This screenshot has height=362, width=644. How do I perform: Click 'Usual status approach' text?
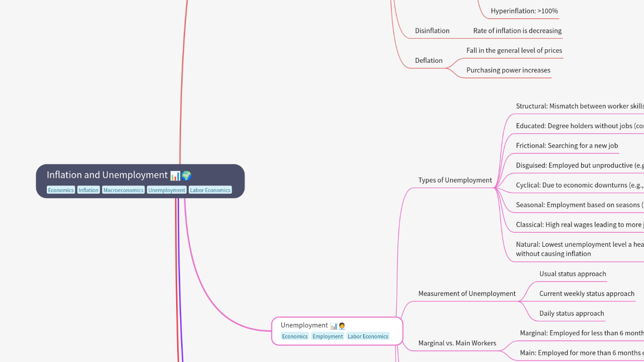573,274
